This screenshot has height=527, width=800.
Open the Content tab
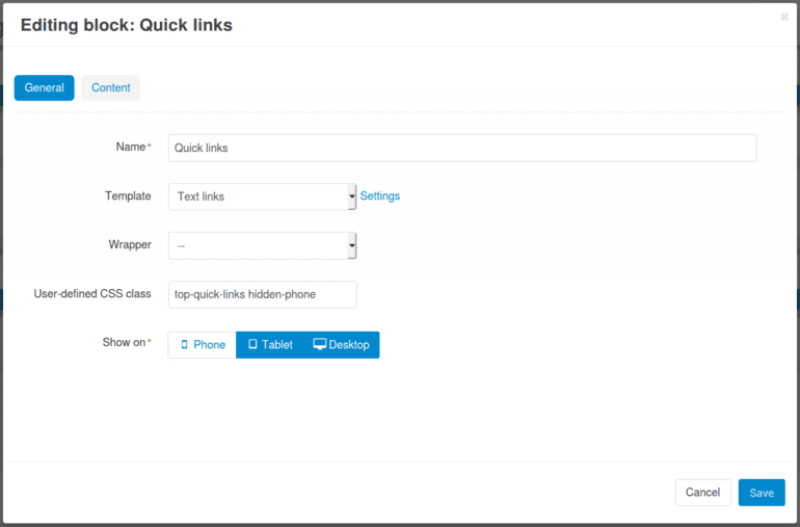click(111, 88)
